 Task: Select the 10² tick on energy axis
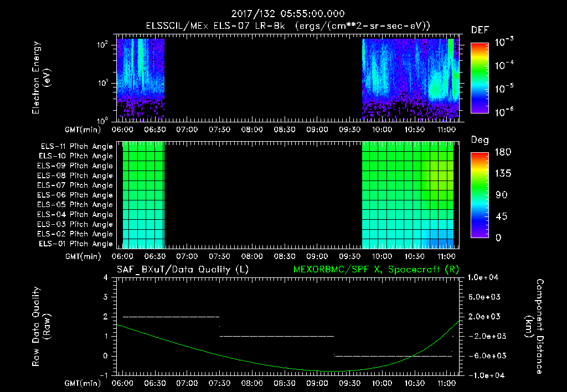coord(102,44)
